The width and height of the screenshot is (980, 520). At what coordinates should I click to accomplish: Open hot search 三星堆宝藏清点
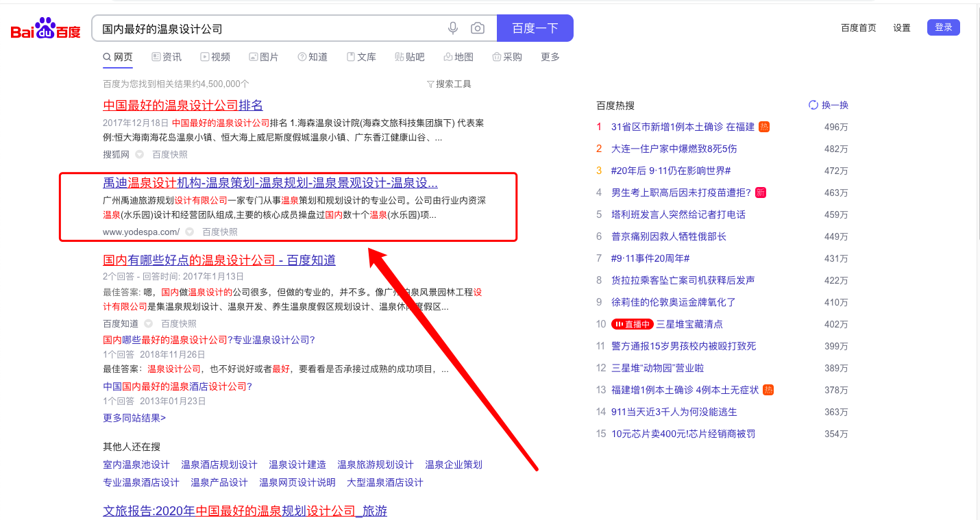[689, 324]
